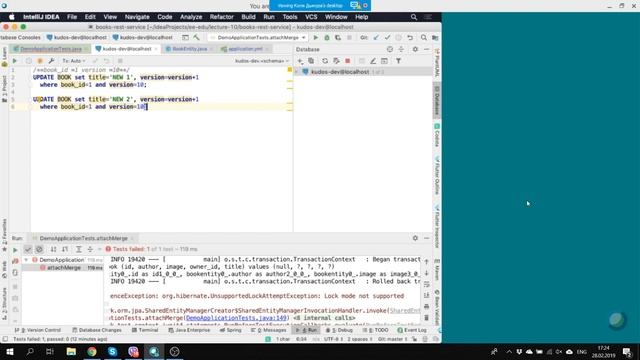Start debugging with the bug icon

327,38
